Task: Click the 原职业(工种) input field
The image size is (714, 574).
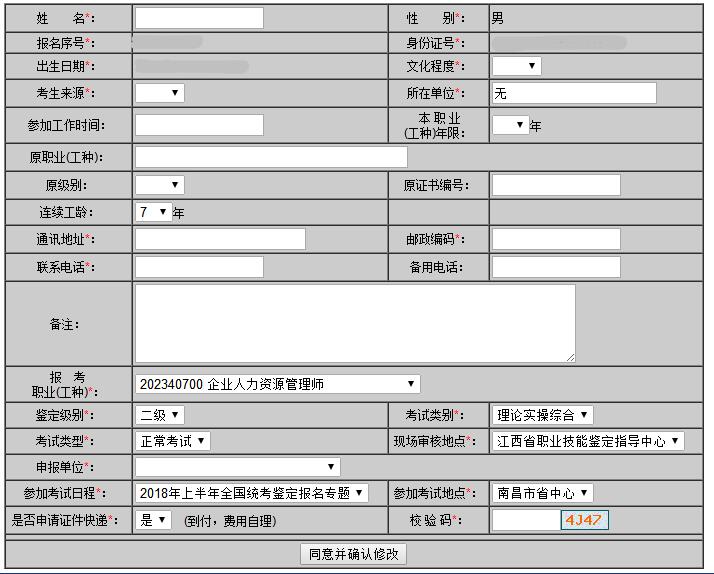Action: [271, 157]
